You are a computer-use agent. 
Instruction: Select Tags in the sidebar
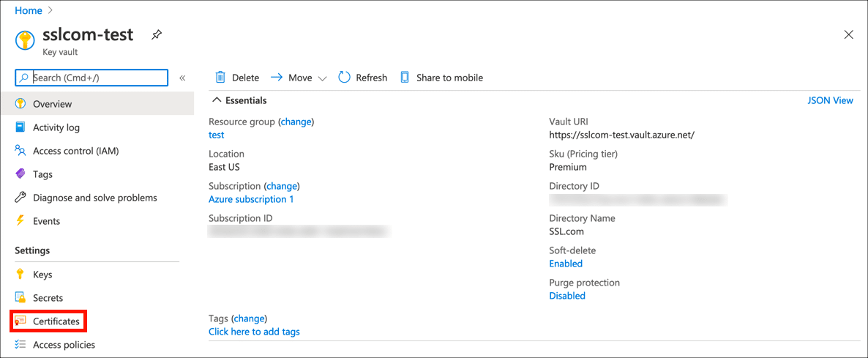click(42, 174)
